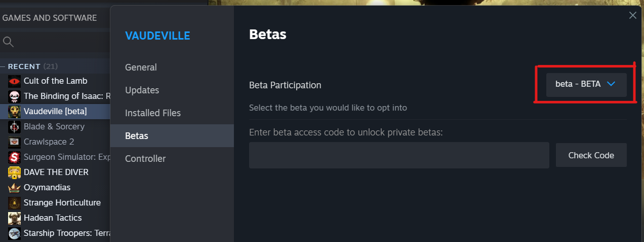Open the Beta Participation dropdown

(x=586, y=84)
